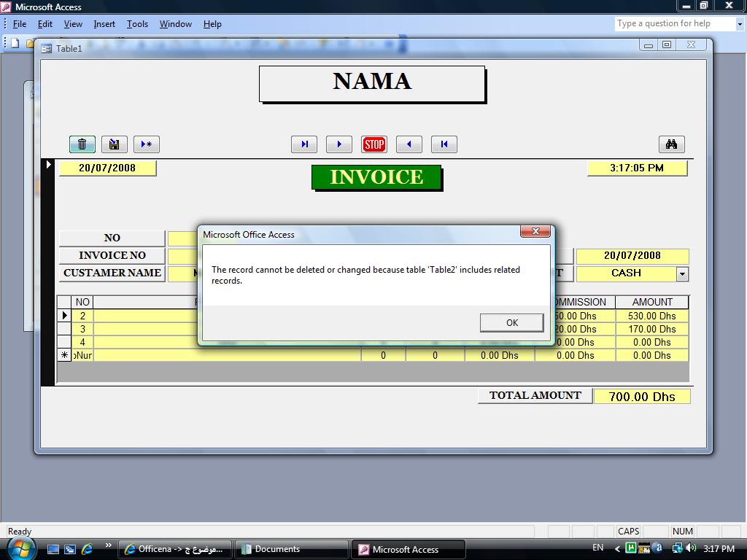This screenshot has height=560, width=747.
Task: Click the Table1 form window icon
Action: pyautogui.click(x=46, y=49)
